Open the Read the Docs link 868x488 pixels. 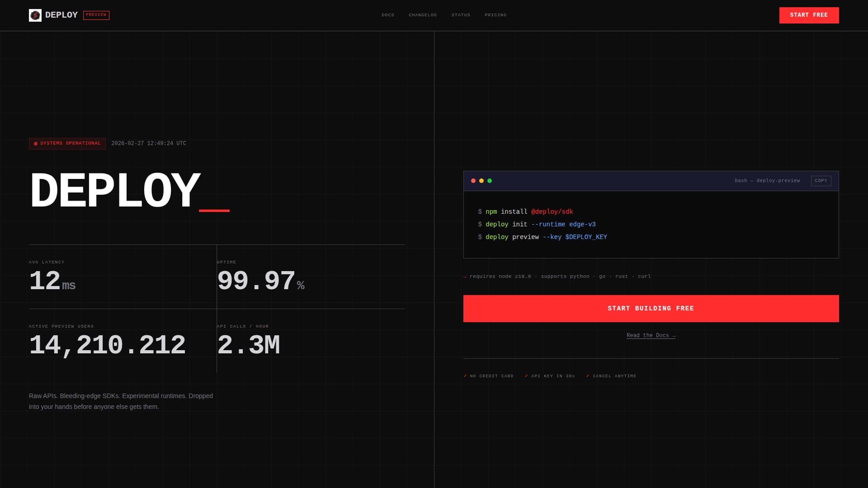pos(651,335)
